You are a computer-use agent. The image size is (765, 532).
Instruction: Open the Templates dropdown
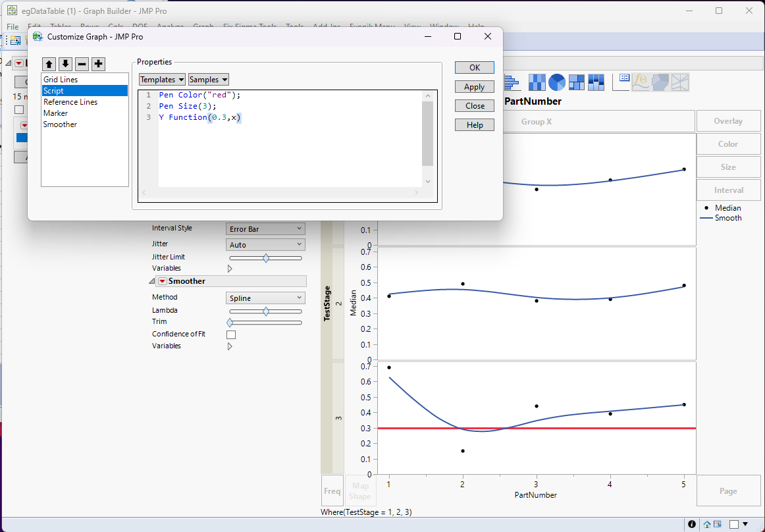162,80
